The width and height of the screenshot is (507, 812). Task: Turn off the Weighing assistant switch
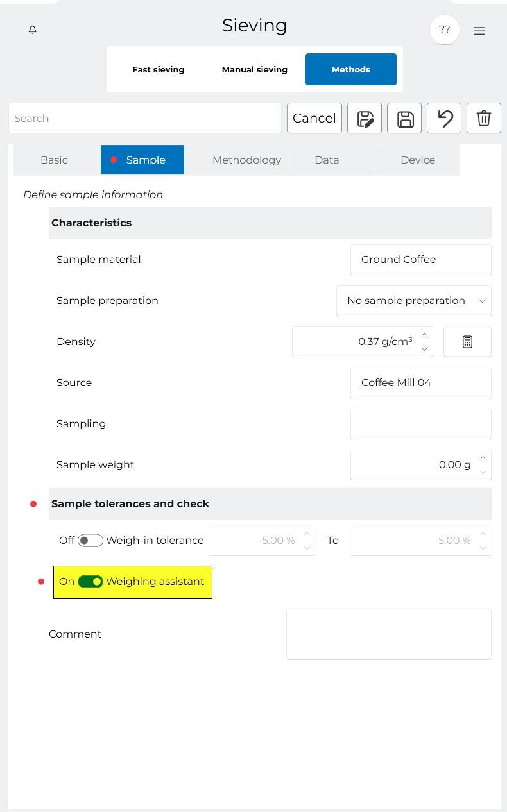[90, 582]
